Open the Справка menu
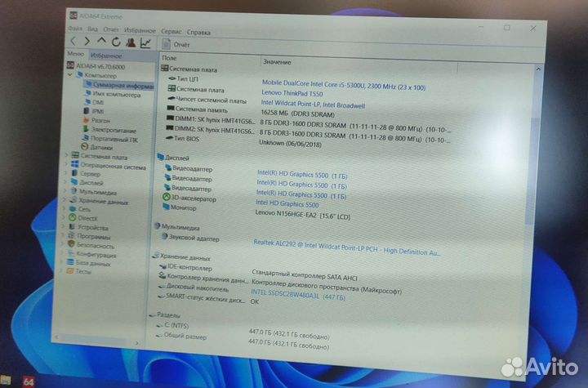This screenshot has height=388, width=588. (198, 33)
